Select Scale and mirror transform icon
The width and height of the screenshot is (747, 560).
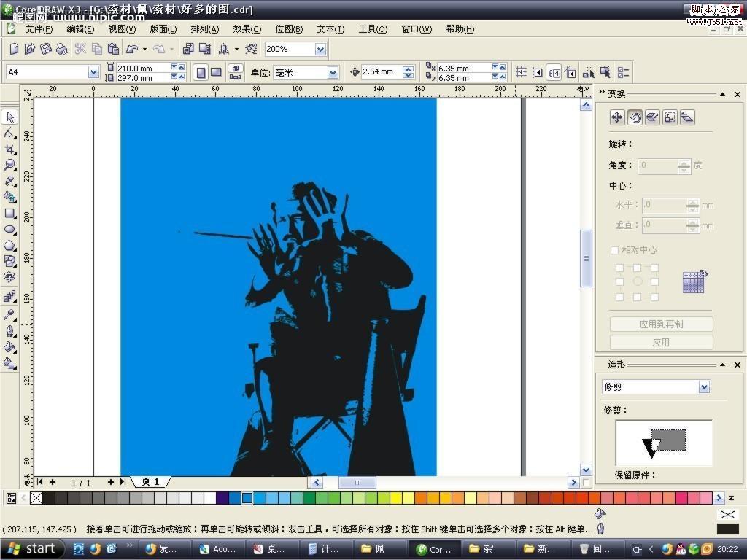tap(652, 117)
